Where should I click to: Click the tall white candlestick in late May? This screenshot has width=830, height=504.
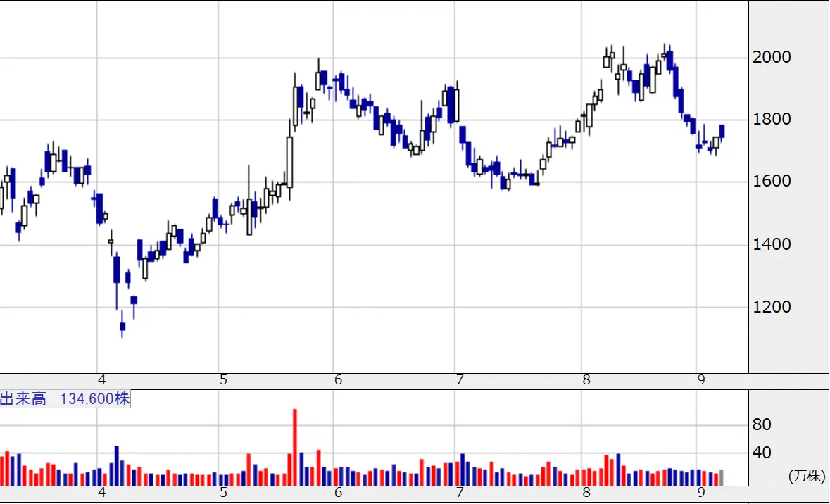tap(289, 161)
